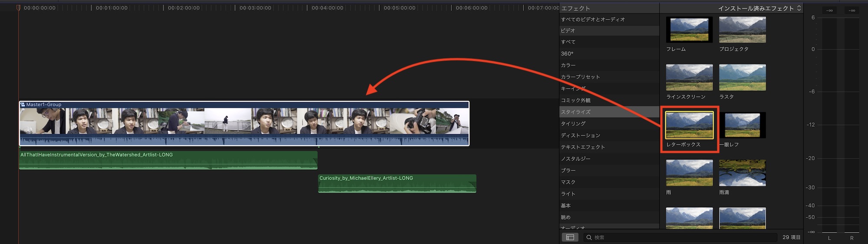Select the AllThatIHaveInstrumentalVersion audio clip
Screen dimensions: 868x244
click(168, 160)
